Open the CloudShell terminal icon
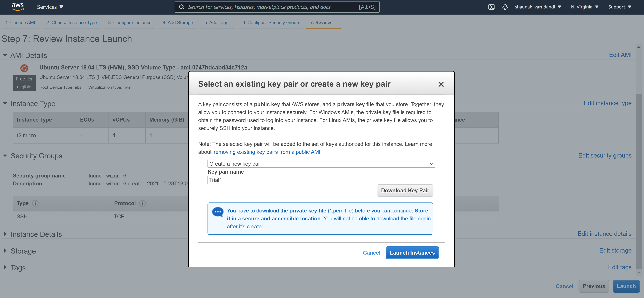 (x=491, y=7)
